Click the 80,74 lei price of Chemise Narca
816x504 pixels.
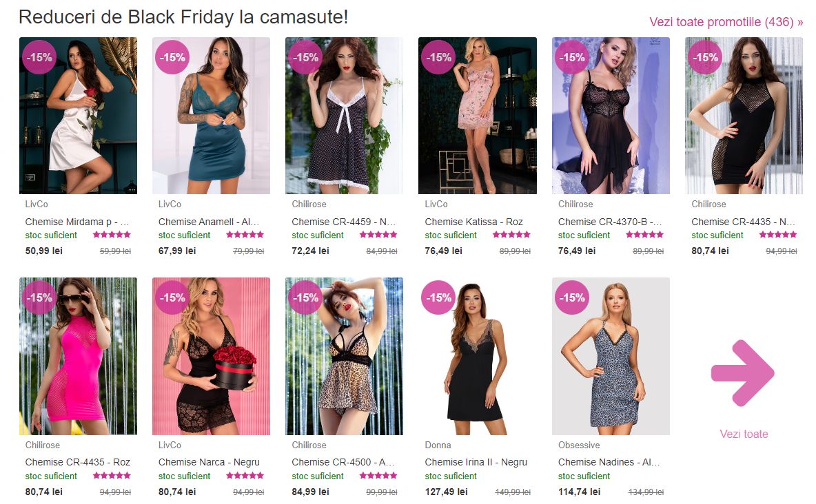(177, 492)
